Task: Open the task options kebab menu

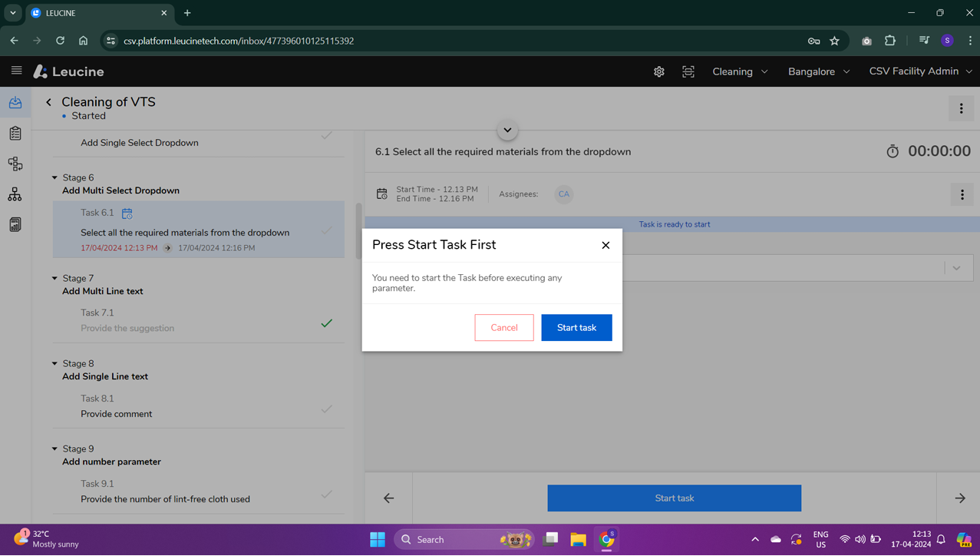Action: [962, 194]
